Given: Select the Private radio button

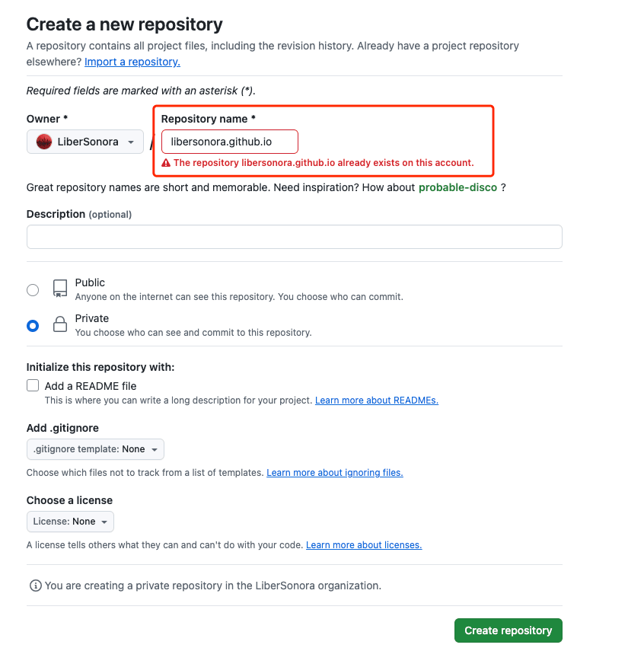Looking at the screenshot, I should pos(33,326).
